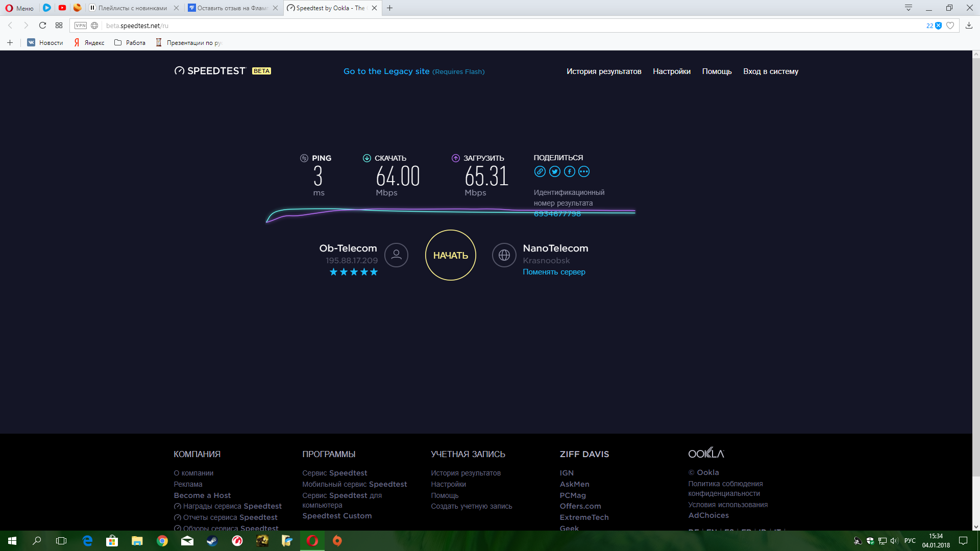
Task: Launch Microsoft Edge from the taskbar
Action: tap(87, 541)
